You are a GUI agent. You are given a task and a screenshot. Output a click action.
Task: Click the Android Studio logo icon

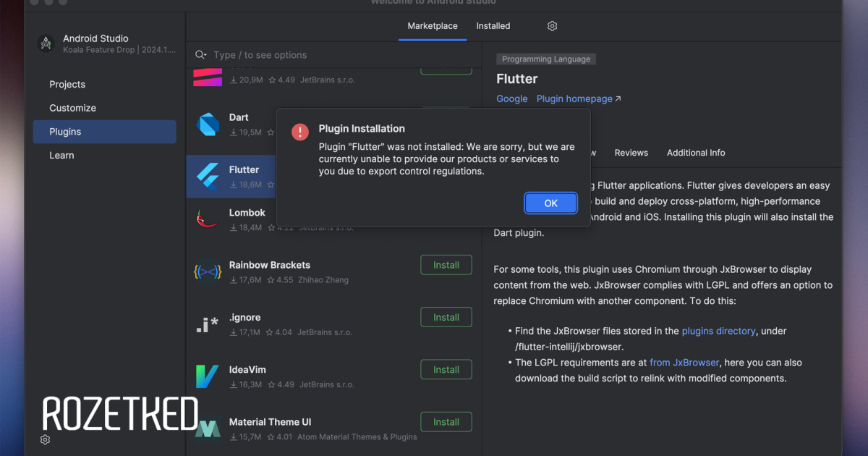tap(46, 43)
